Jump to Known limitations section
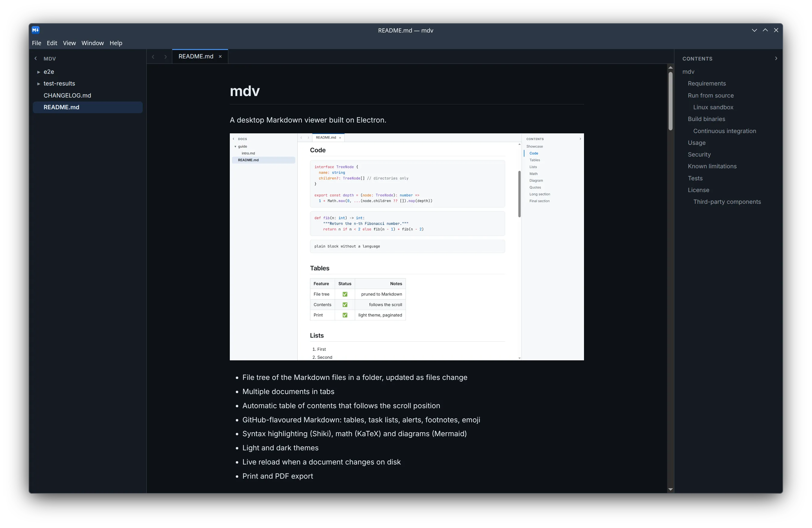 pos(712,166)
